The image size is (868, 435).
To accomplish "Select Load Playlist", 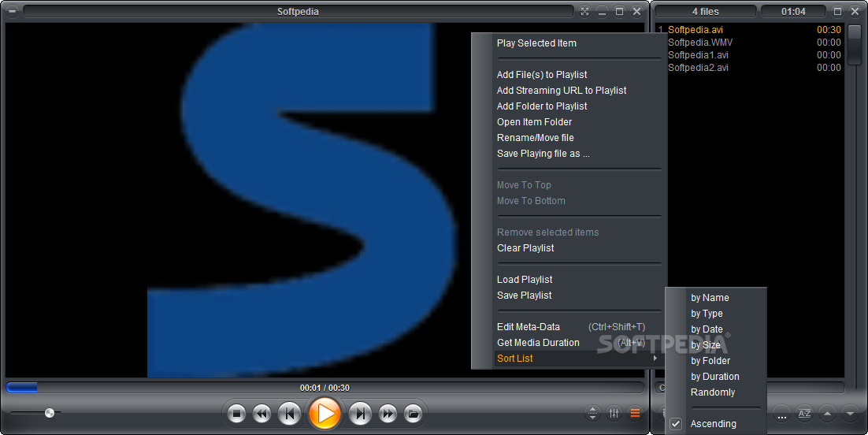I will point(525,280).
